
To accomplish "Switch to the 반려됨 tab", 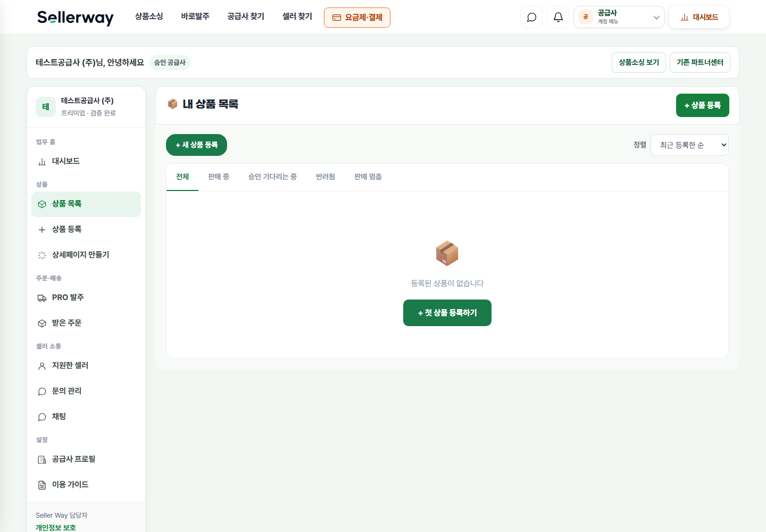I will tap(326, 177).
